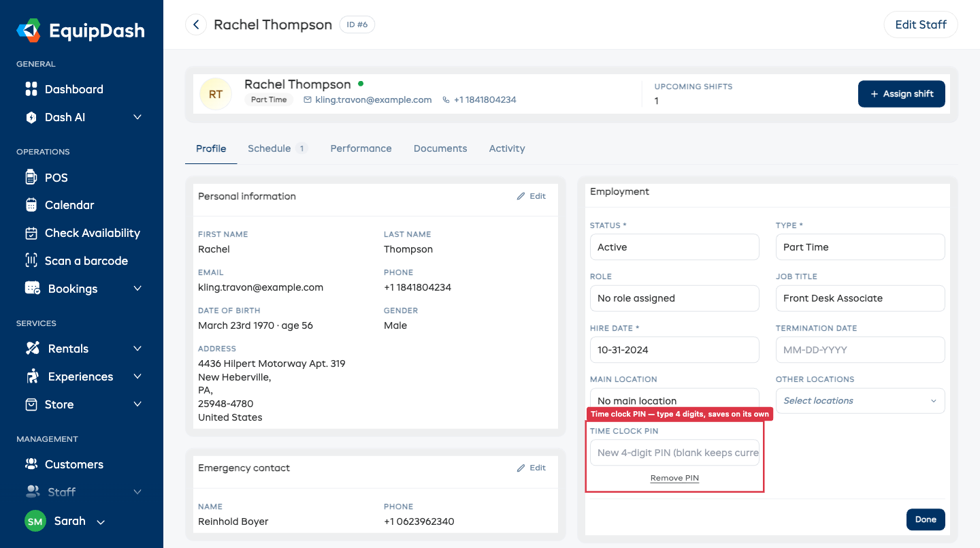Viewport: 980px width, 548px height.
Task: Click the Upcoming Shifts count
Action: 657,101
